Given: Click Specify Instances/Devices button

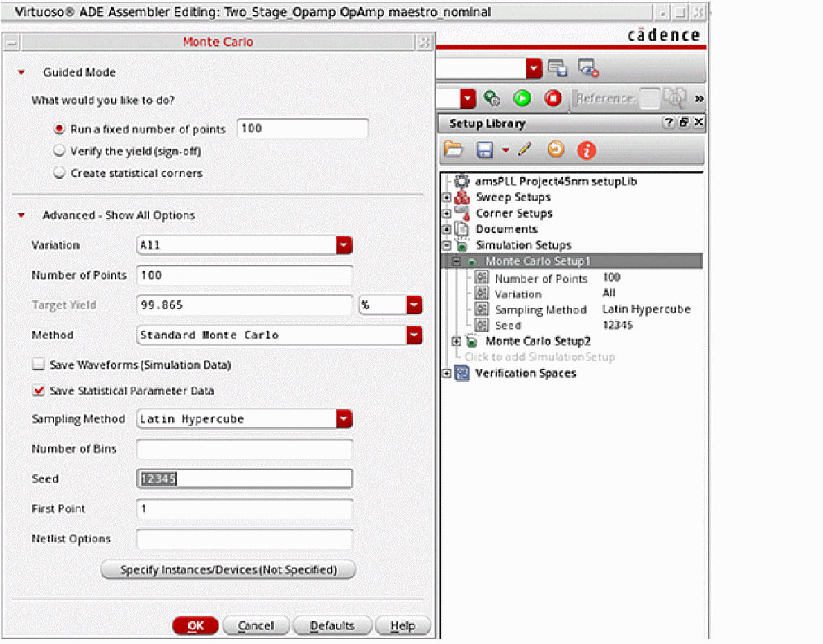Looking at the screenshot, I should (x=228, y=570).
